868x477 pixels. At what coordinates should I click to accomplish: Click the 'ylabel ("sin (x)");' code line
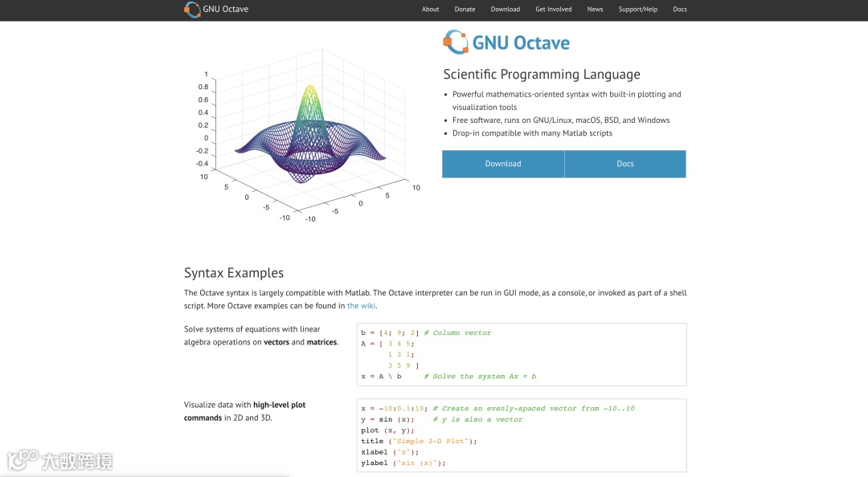coord(403,463)
